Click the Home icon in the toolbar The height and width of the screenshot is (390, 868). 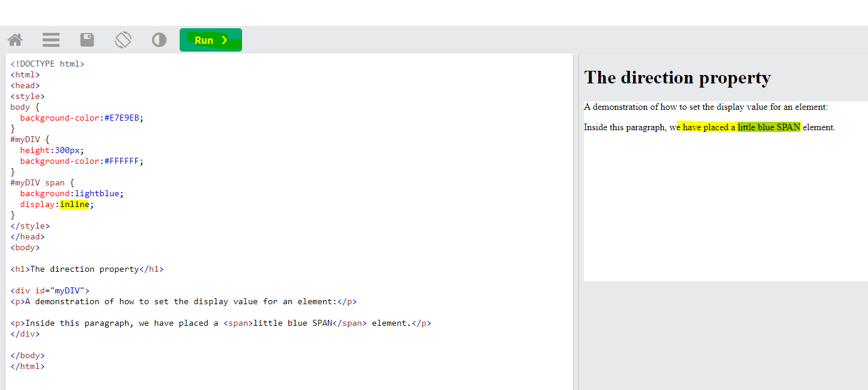[15, 40]
